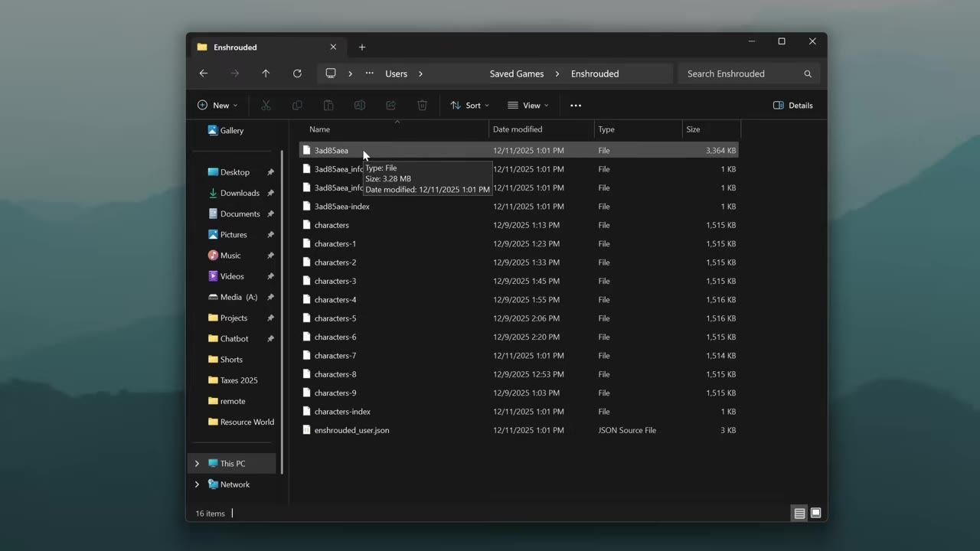Click the sidebar vertical scrollbar
This screenshot has width=980, height=551.
(x=283, y=312)
